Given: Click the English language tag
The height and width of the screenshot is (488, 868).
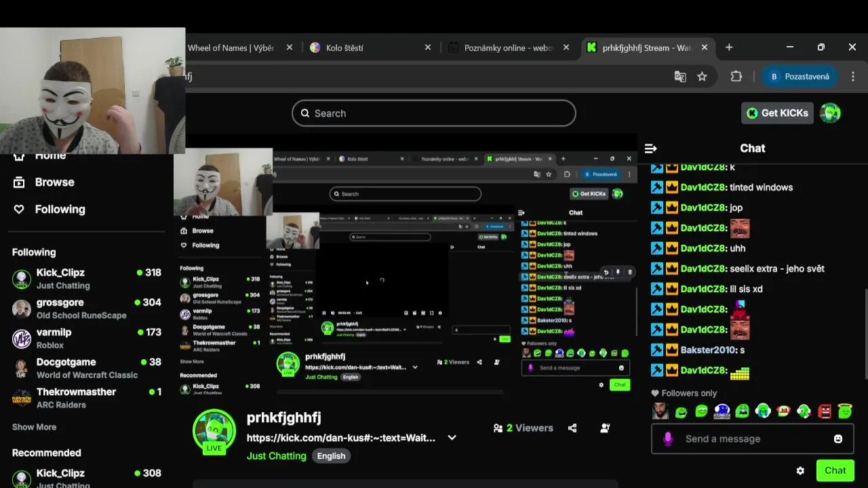Looking at the screenshot, I should (x=331, y=456).
